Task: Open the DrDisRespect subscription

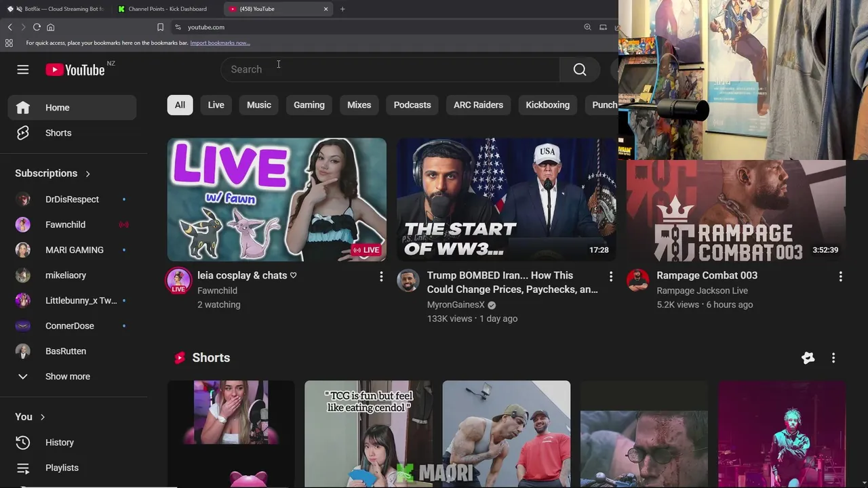Action: [x=72, y=199]
